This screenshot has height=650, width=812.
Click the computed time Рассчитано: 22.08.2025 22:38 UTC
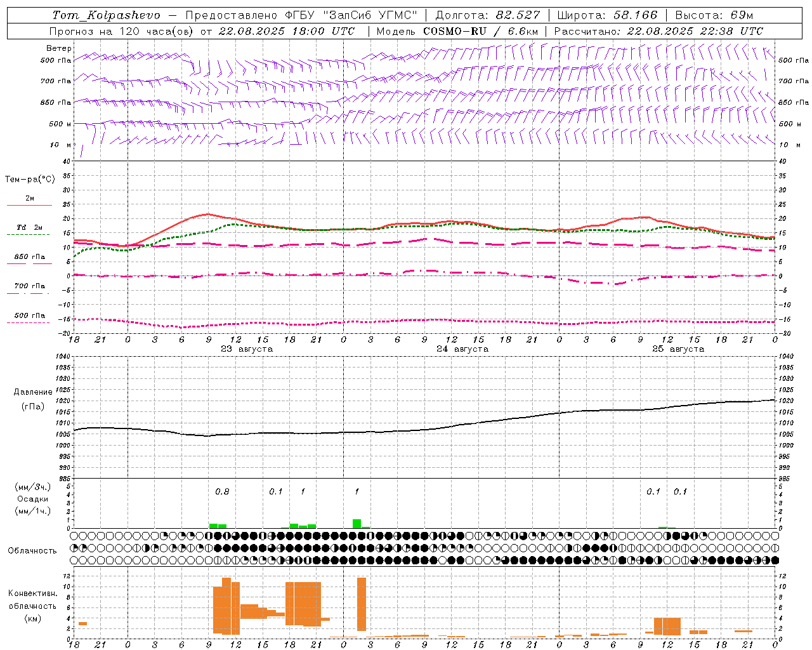point(658,31)
